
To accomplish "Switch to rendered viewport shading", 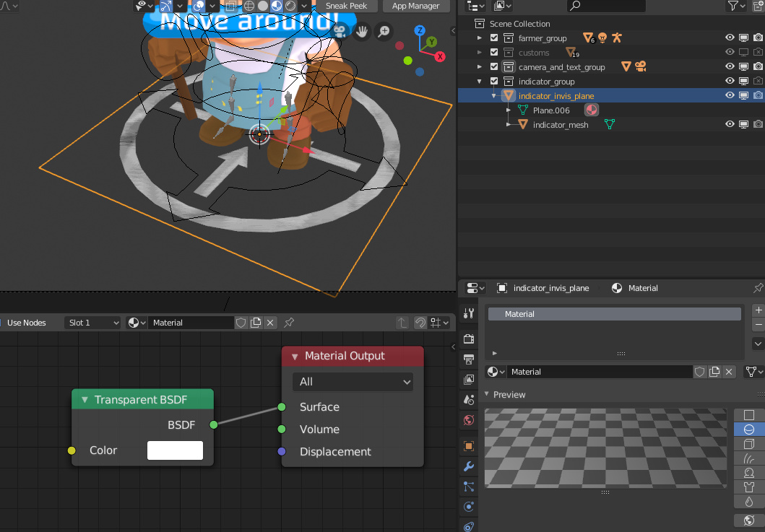I will tap(290, 6).
